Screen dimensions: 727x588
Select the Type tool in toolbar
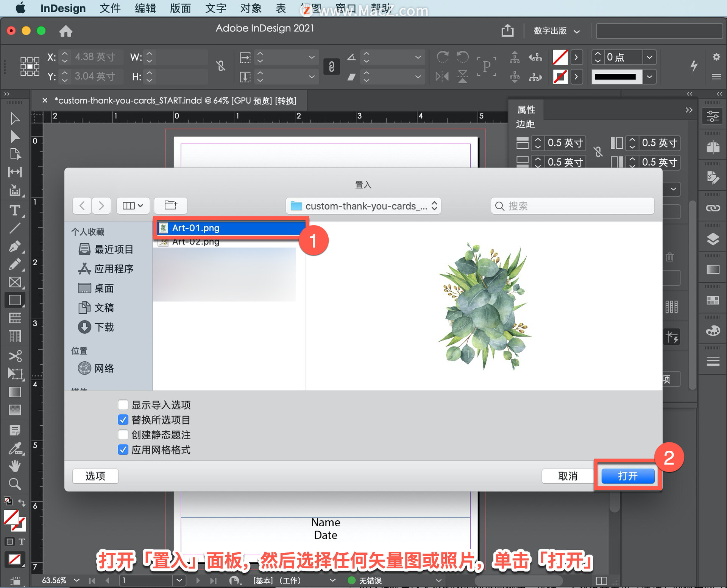click(x=15, y=210)
